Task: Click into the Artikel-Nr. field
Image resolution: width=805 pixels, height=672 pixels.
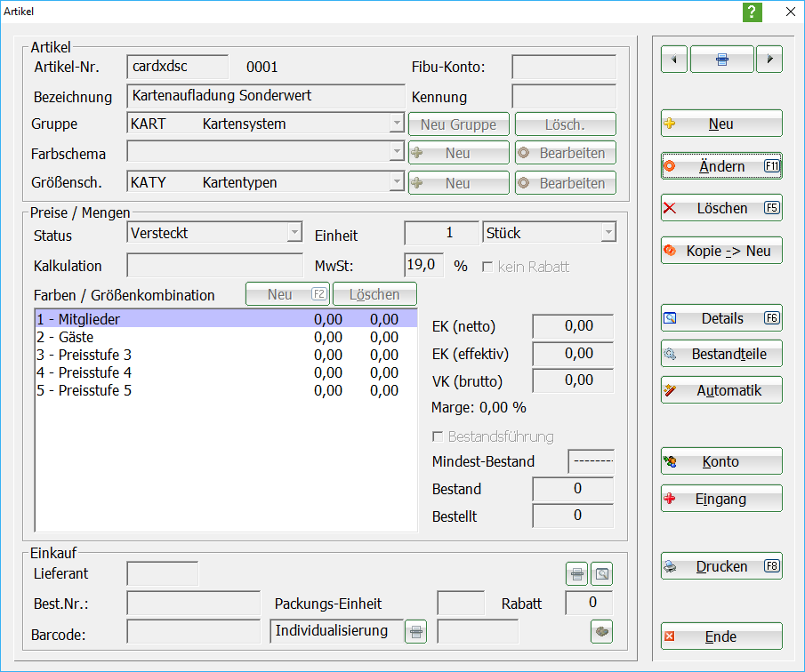Action: pyautogui.click(x=177, y=67)
